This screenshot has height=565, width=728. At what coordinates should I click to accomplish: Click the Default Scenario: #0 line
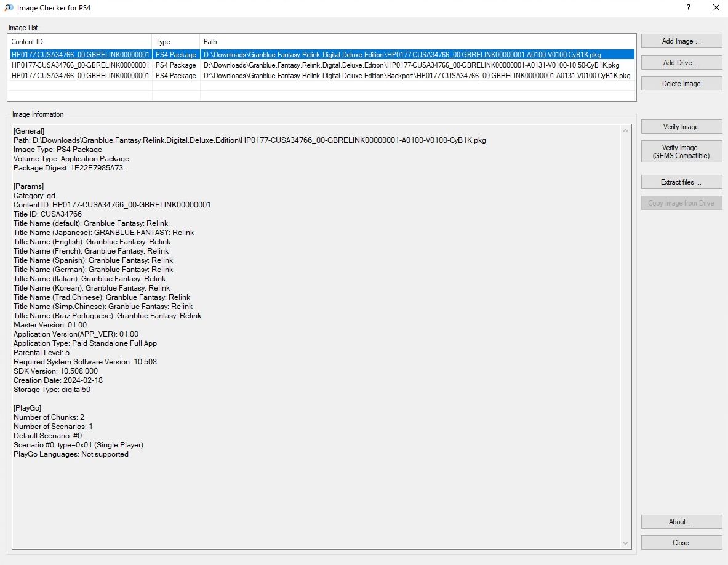48,436
